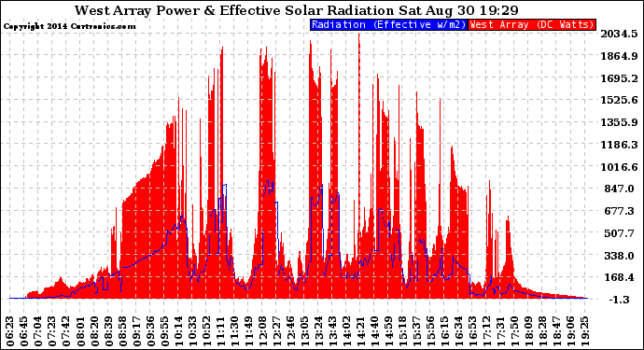Select the 847.0 y-axis label

tap(619, 189)
